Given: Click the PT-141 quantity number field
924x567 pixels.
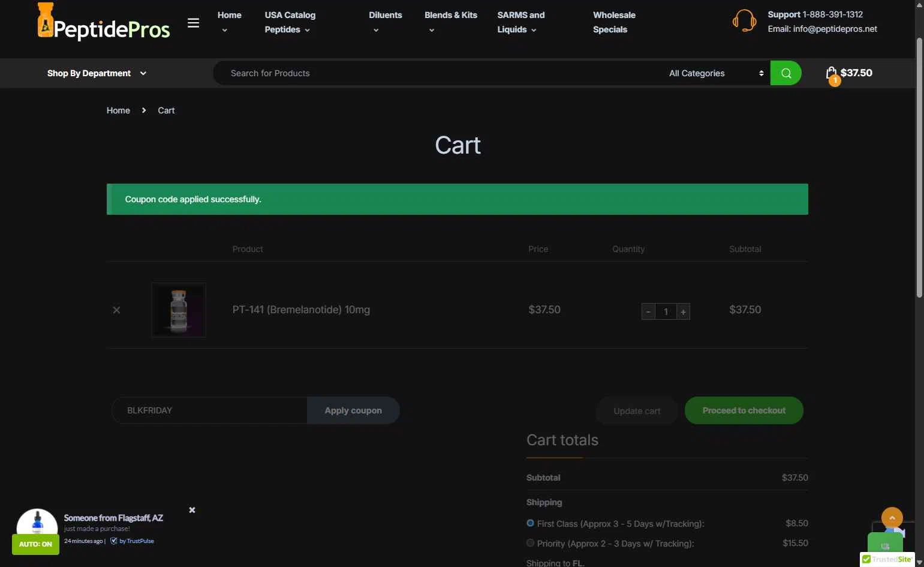Looking at the screenshot, I should point(666,312).
